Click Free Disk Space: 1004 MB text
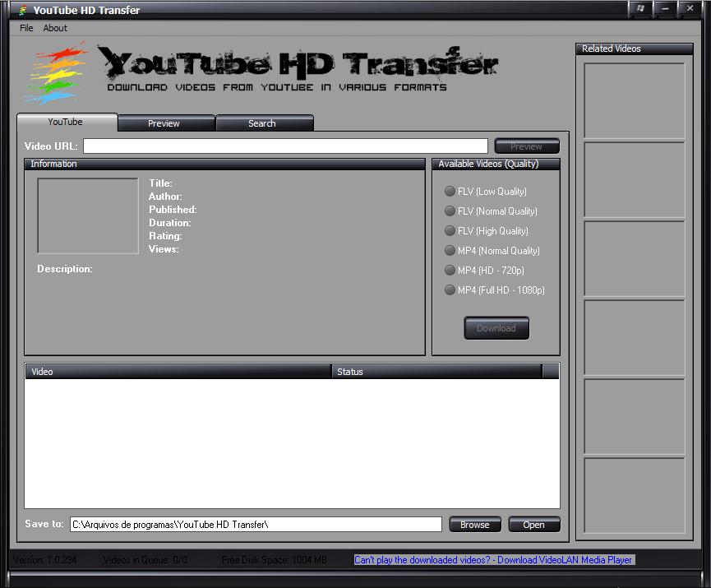 pos(275,560)
